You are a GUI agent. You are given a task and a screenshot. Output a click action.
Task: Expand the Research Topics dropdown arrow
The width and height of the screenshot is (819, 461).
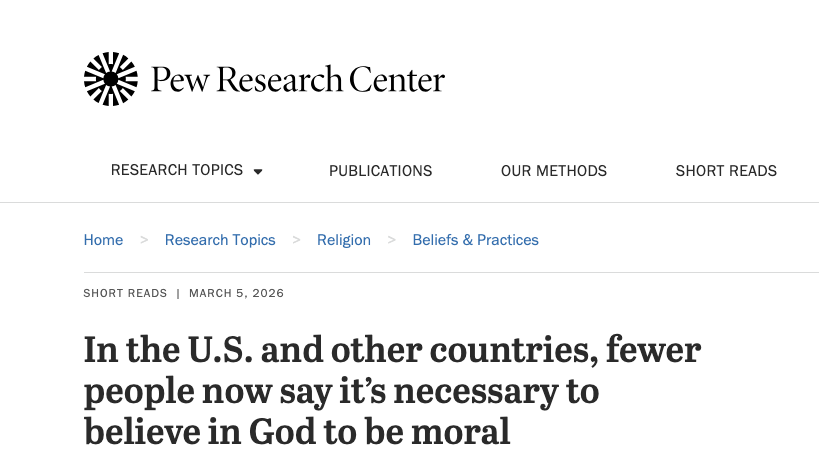(258, 171)
